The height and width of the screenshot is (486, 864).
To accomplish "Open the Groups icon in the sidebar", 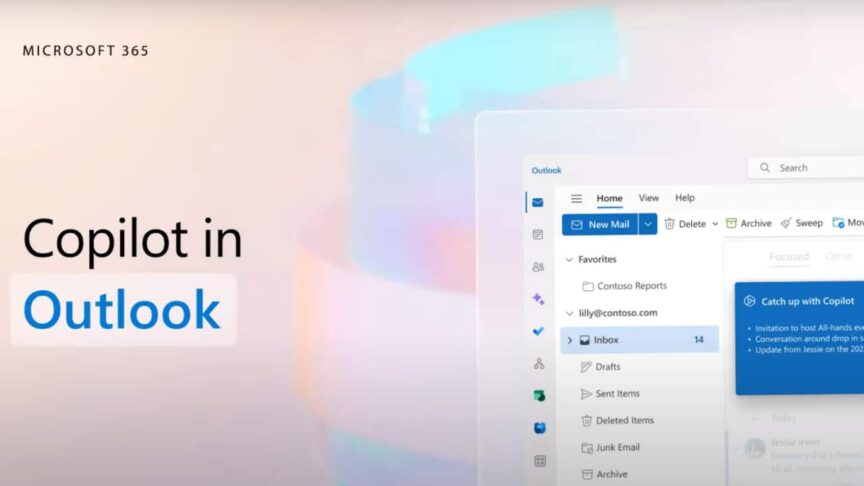I will [x=539, y=363].
